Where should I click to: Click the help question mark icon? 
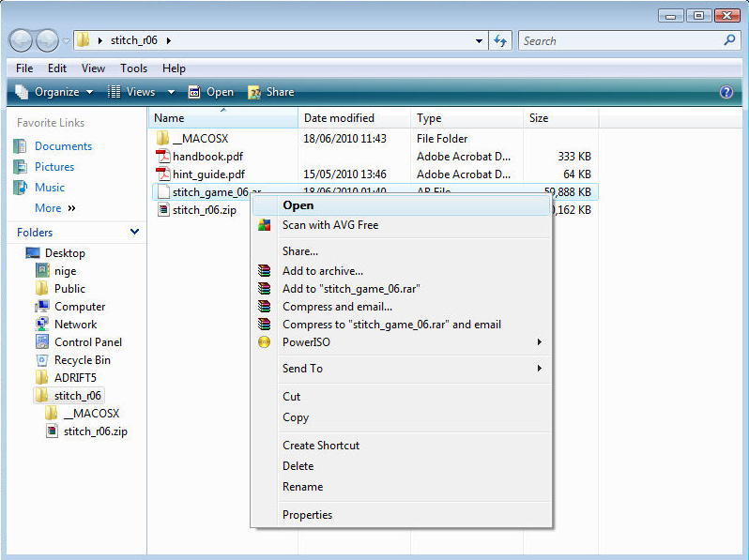pyautogui.click(x=726, y=92)
